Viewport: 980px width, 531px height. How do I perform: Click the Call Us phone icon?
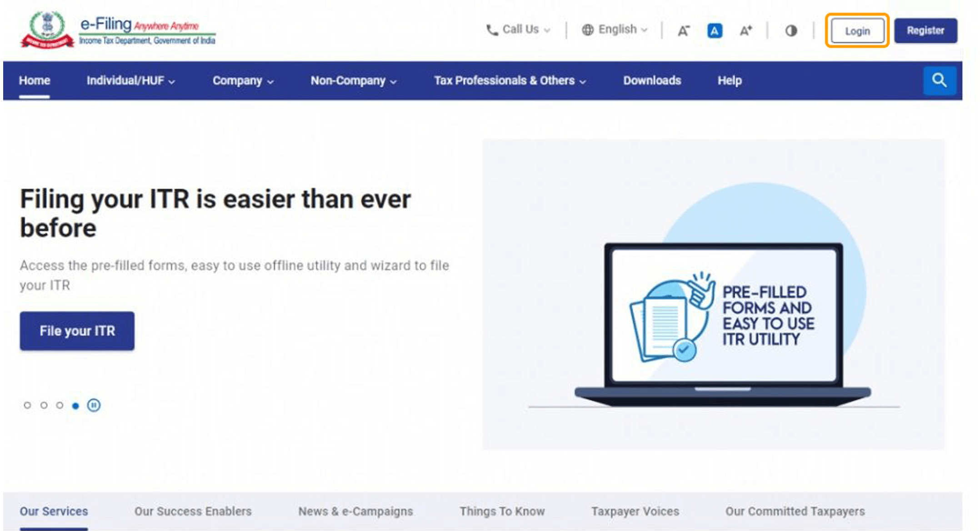492,30
